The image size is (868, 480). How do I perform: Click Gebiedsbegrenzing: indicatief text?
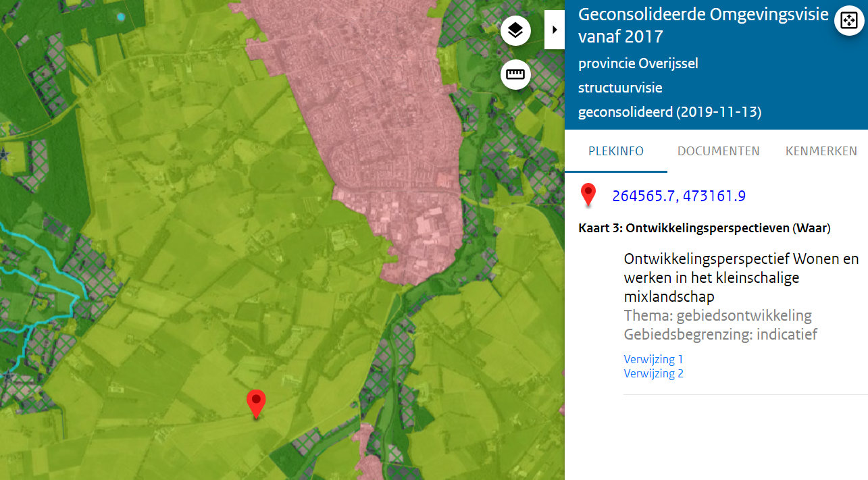tap(720, 334)
